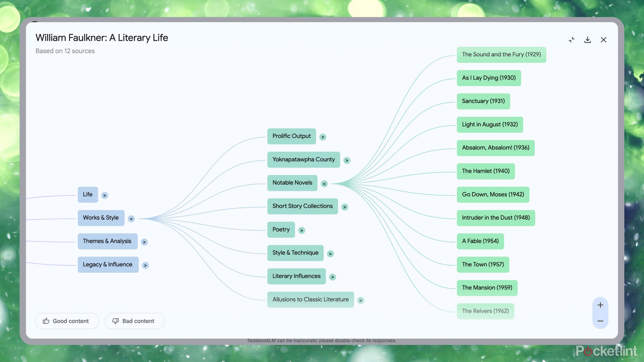The image size is (644, 362).
Task: Click Intruder in the Dust (1948) node
Action: point(496,218)
